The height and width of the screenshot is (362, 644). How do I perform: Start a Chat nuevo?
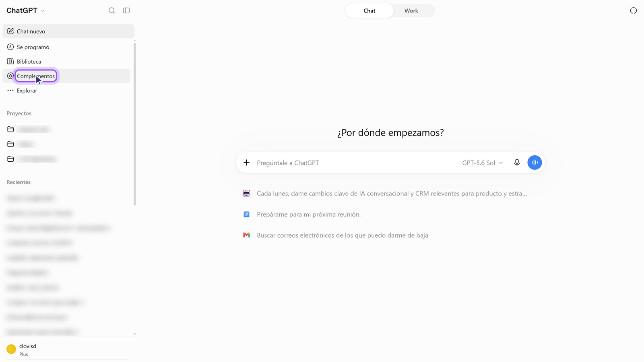click(x=68, y=31)
